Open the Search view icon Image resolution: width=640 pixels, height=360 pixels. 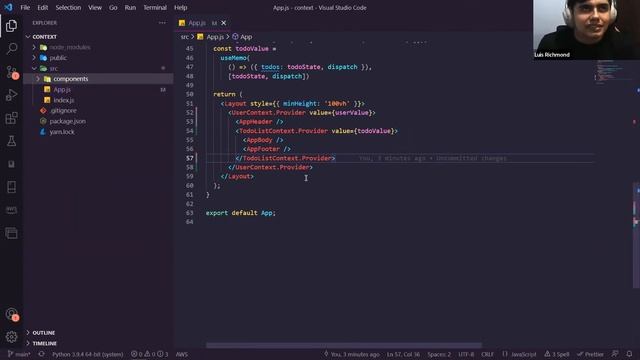[11, 49]
